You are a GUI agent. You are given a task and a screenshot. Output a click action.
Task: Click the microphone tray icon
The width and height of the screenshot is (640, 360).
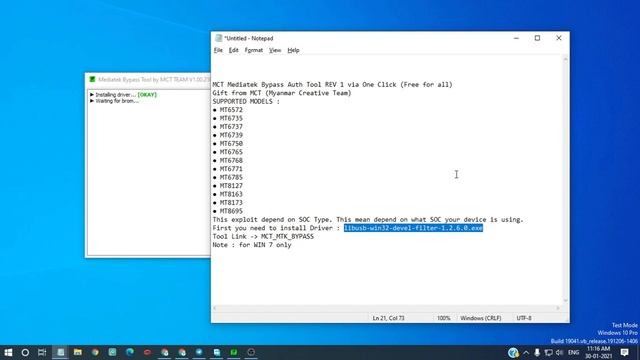[537, 353]
